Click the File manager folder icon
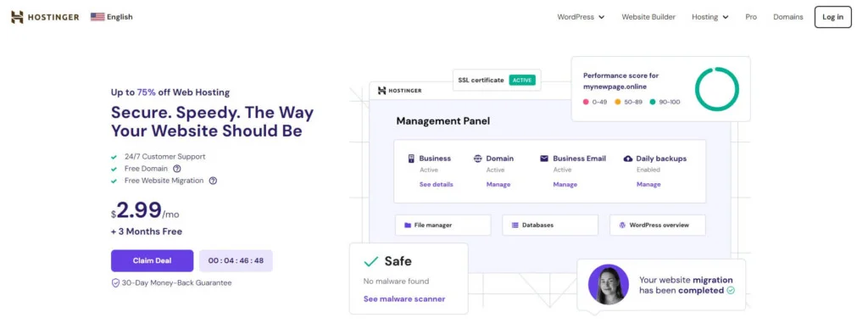Image resolution: width=868 pixels, height=329 pixels. [408, 226]
